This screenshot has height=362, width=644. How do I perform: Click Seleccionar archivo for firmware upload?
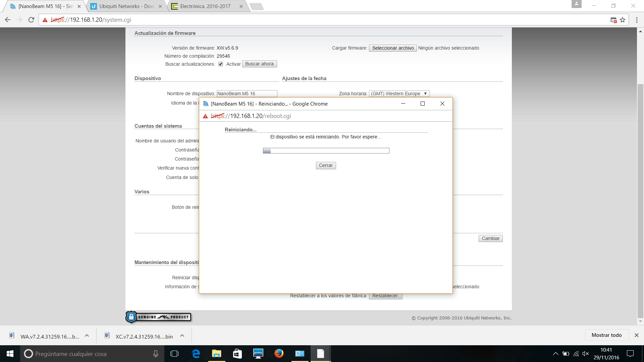coord(393,48)
